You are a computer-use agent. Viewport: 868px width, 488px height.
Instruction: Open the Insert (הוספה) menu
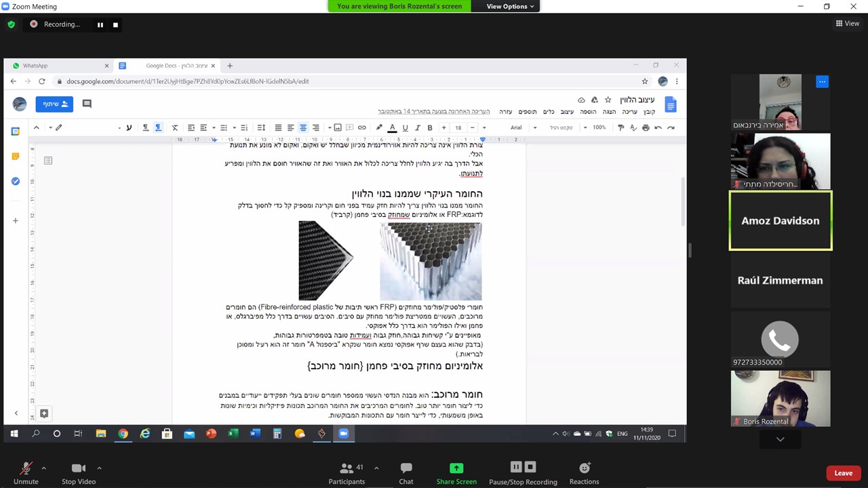[x=588, y=111]
